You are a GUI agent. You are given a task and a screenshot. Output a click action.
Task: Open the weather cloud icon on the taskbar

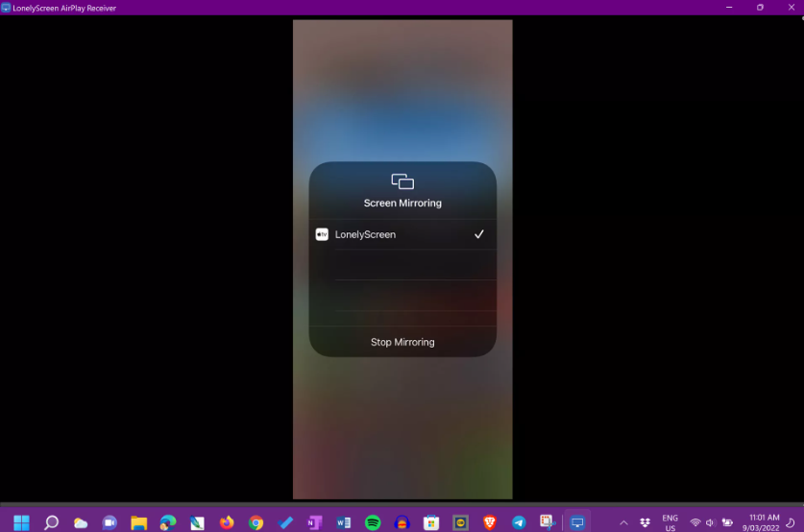pyautogui.click(x=81, y=522)
